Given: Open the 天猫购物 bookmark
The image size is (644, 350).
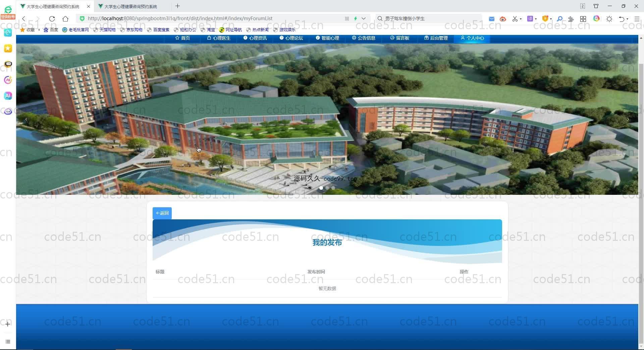Looking at the screenshot, I should (104, 30).
